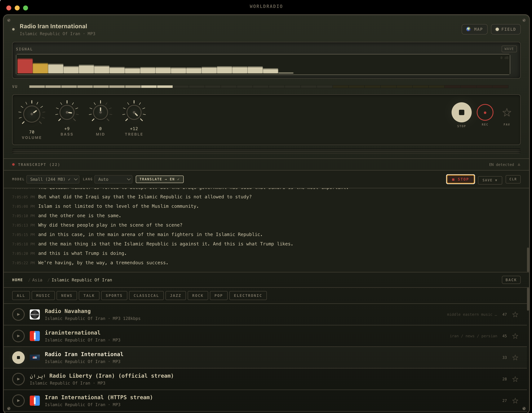Start recording with the REC button
Image resolution: width=532 pixels, height=413 pixels.
point(485,112)
